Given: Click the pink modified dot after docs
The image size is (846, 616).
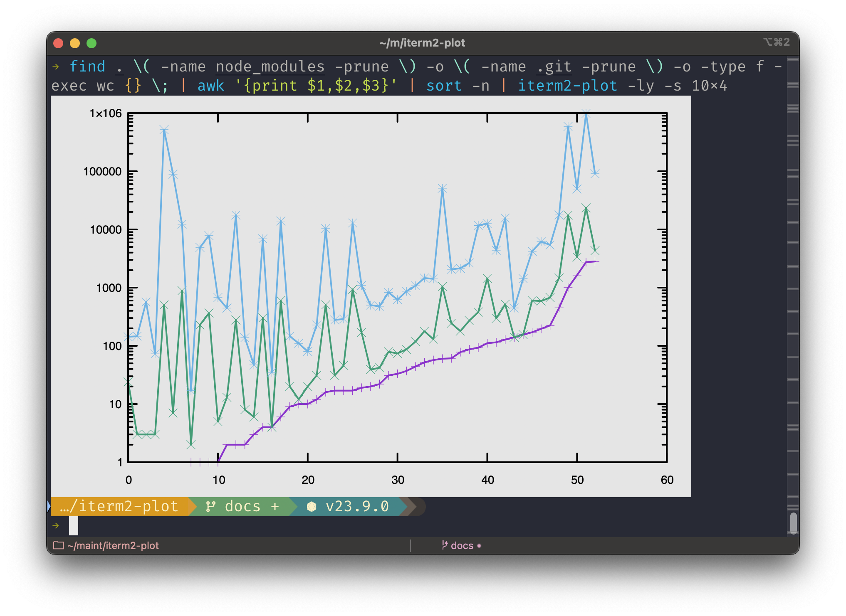Looking at the screenshot, I should point(479,546).
